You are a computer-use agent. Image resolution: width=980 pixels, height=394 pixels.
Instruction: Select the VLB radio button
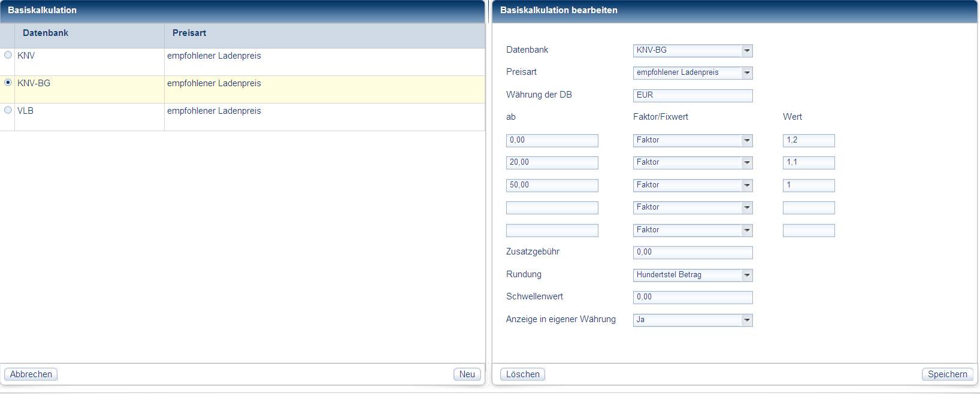8,110
